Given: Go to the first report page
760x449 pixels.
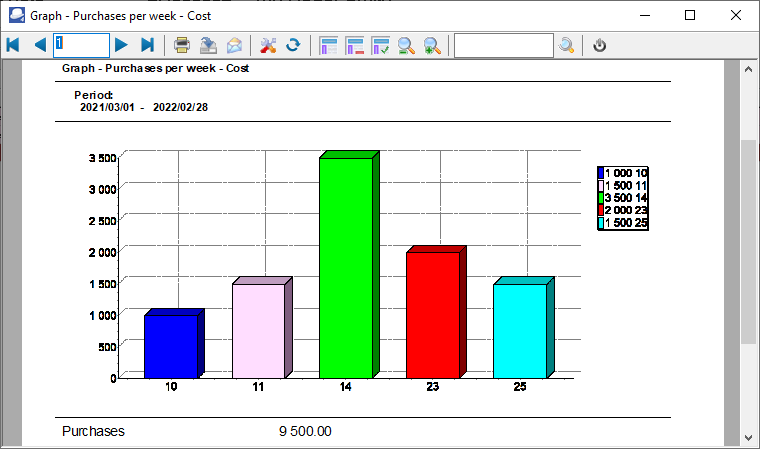Looking at the screenshot, I should tap(13, 45).
